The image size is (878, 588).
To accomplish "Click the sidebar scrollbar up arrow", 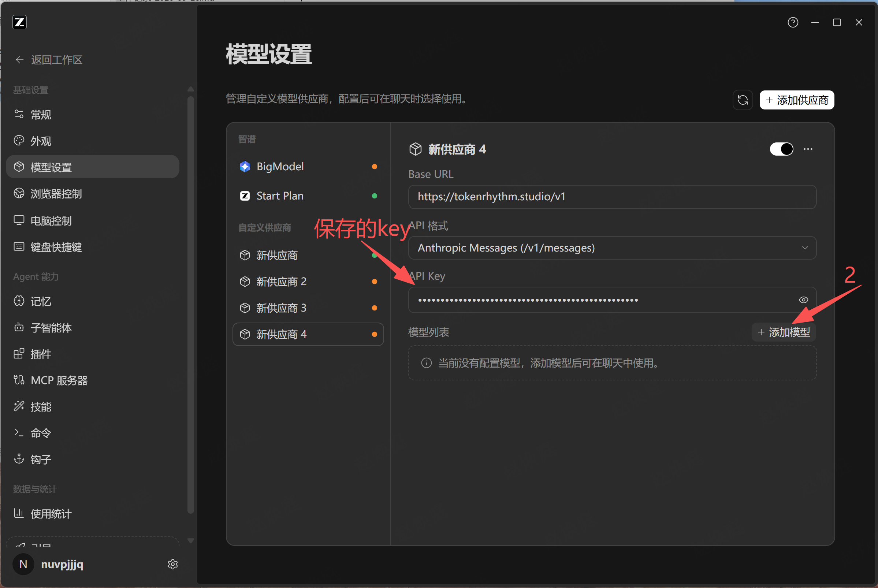I will 190,89.
